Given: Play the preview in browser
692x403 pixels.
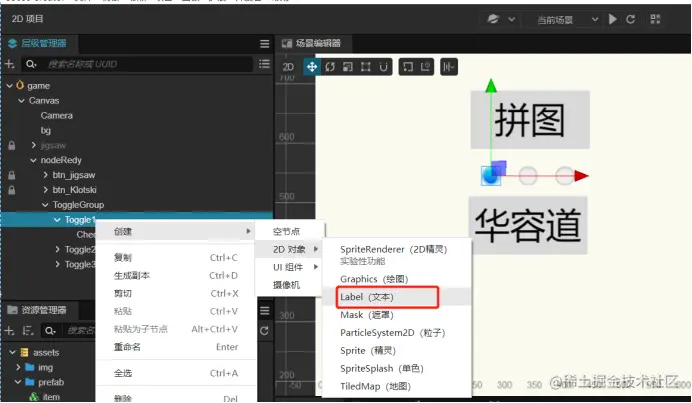Looking at the screenshot, I should pyautogui.click(x=613, y=19).
